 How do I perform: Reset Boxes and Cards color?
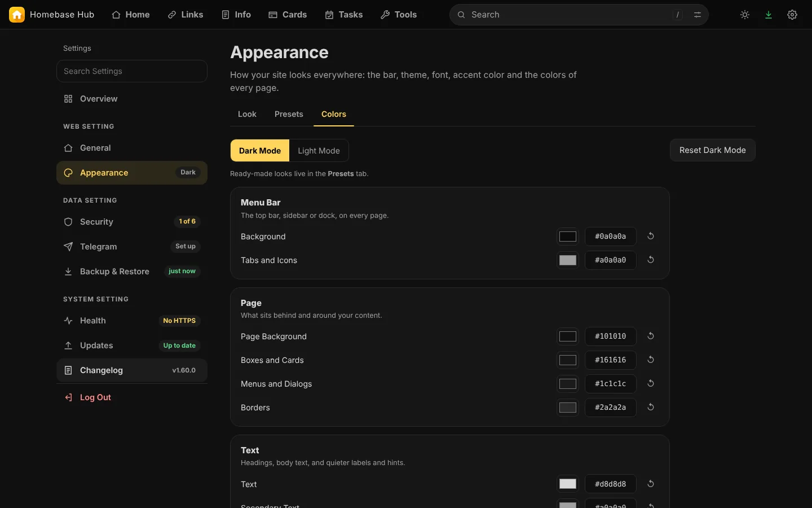651,360
